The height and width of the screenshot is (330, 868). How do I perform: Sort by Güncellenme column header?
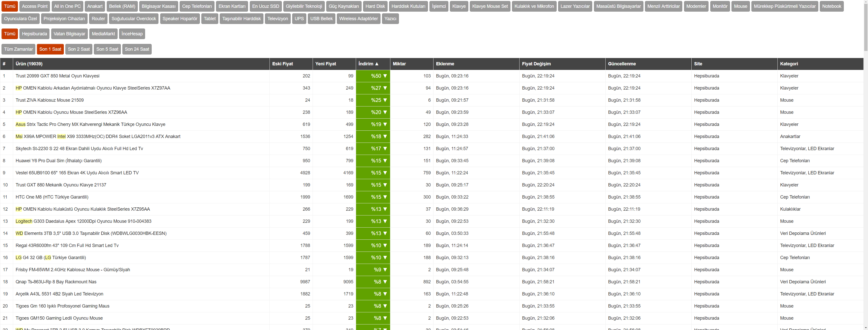point(648,64)
